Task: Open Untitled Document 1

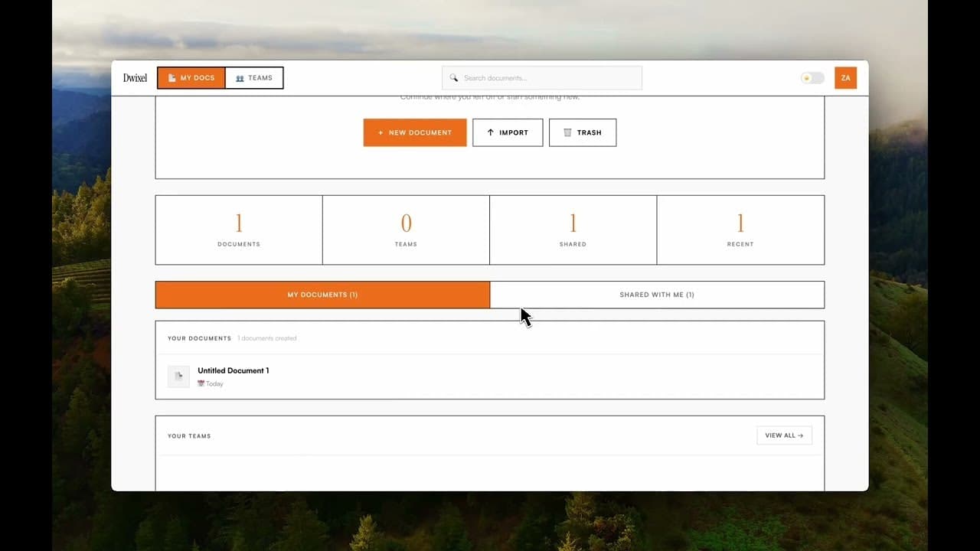Action: (234, 370)
